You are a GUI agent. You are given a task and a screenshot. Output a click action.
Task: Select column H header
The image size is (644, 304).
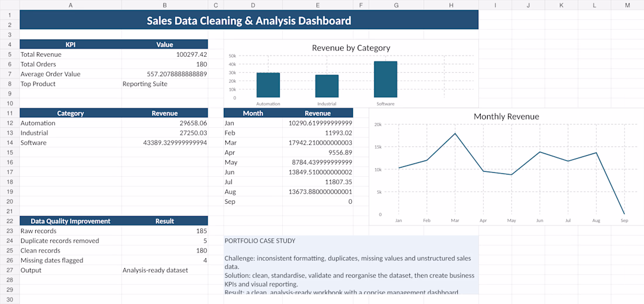(x=451, y=5)
